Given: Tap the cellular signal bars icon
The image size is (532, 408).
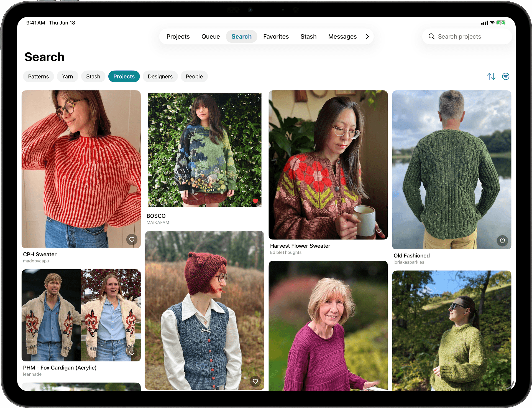Looking at the screenshot, I should click(485, 23).
